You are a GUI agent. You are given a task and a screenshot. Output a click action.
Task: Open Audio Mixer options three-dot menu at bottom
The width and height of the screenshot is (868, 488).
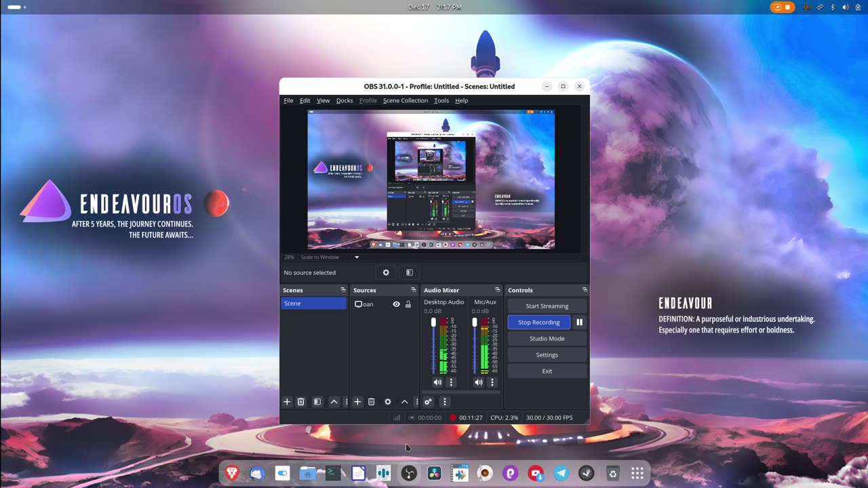pyautogui.click(x=445, y=402)
